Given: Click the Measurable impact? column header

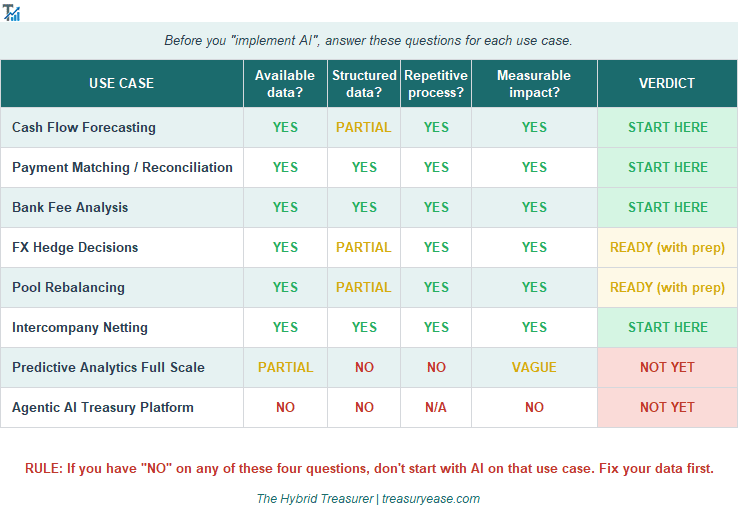Looking at the screenshot, I should point(534,83).
